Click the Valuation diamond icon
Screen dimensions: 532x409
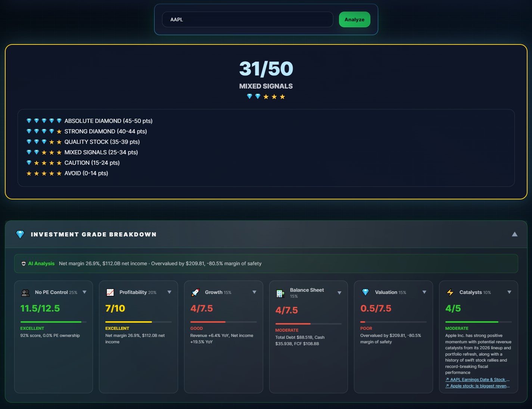tap(365, 292)
